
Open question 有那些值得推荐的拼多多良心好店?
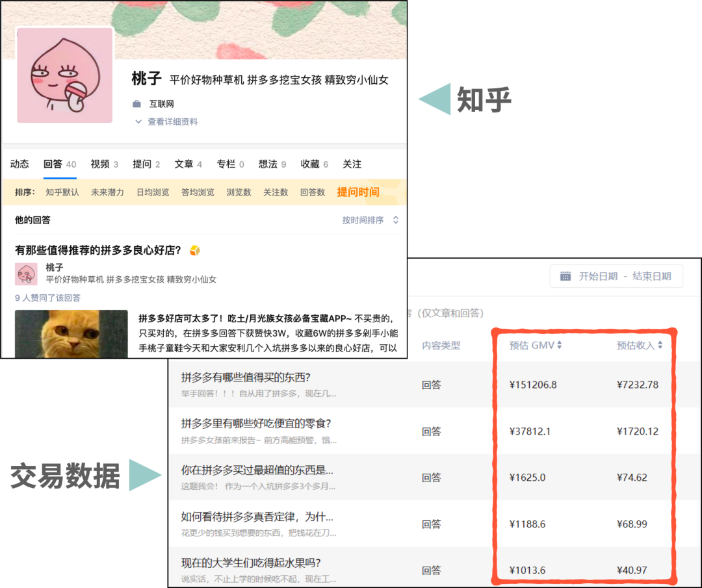coord(97,250)
